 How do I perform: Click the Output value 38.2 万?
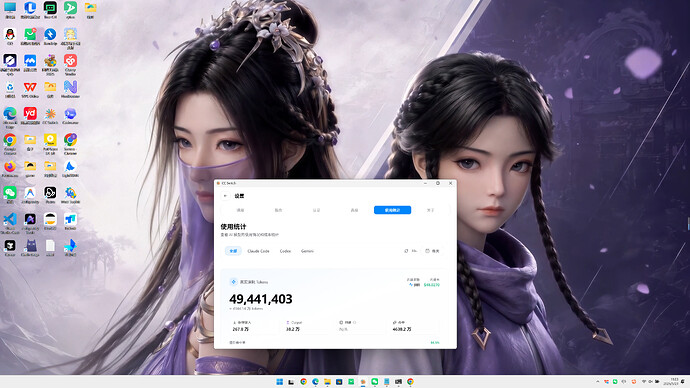[x=293, y=329]
